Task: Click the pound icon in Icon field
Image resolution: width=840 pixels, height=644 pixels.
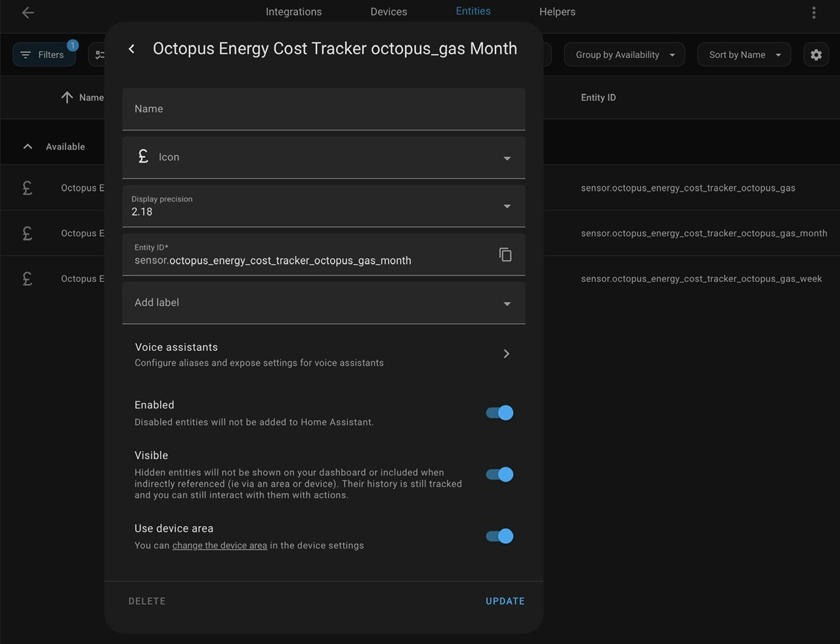Action: [x=143, y=157]
